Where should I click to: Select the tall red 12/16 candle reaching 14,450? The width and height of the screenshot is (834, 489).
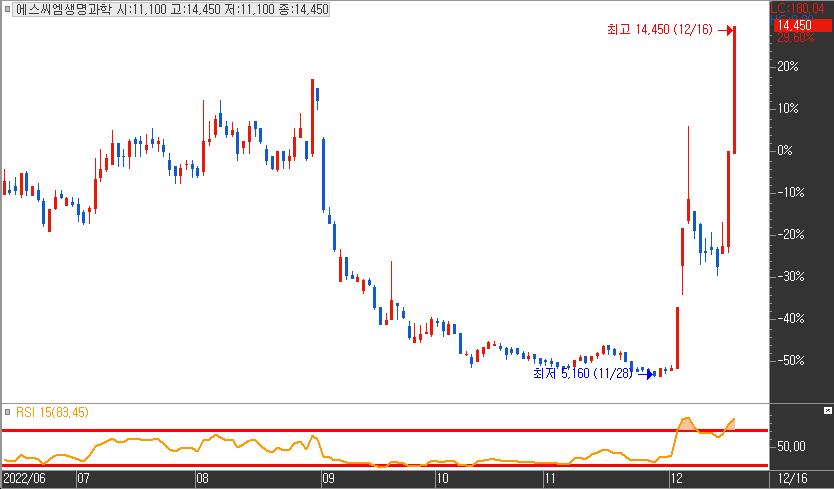[735, 90]
